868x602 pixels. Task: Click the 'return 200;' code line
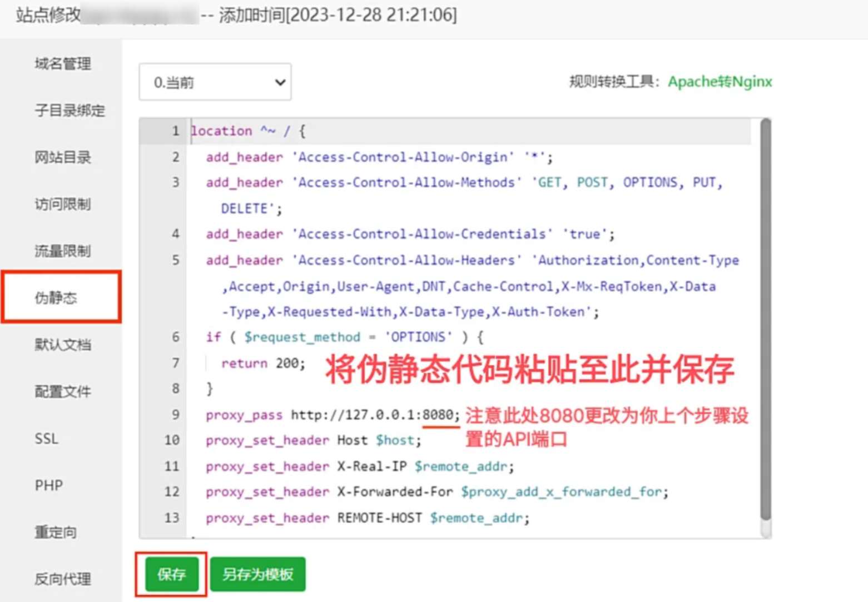click(263, 364)
